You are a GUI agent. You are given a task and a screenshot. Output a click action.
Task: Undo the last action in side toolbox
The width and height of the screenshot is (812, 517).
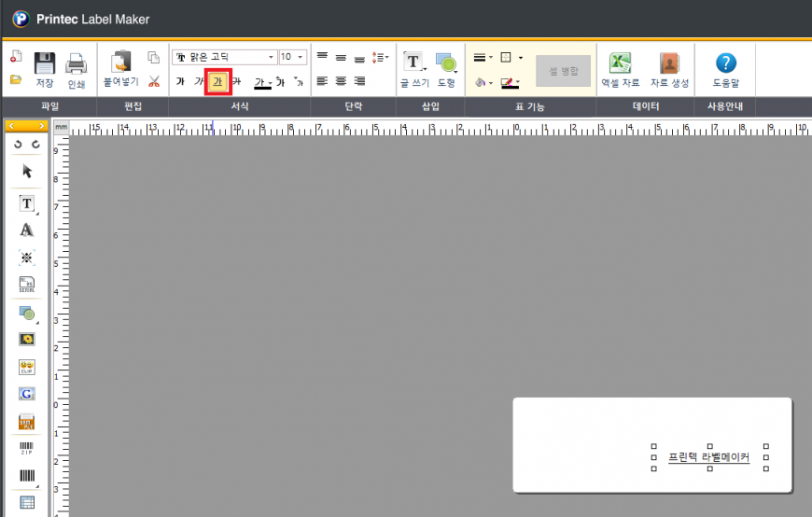pos(18,144)
